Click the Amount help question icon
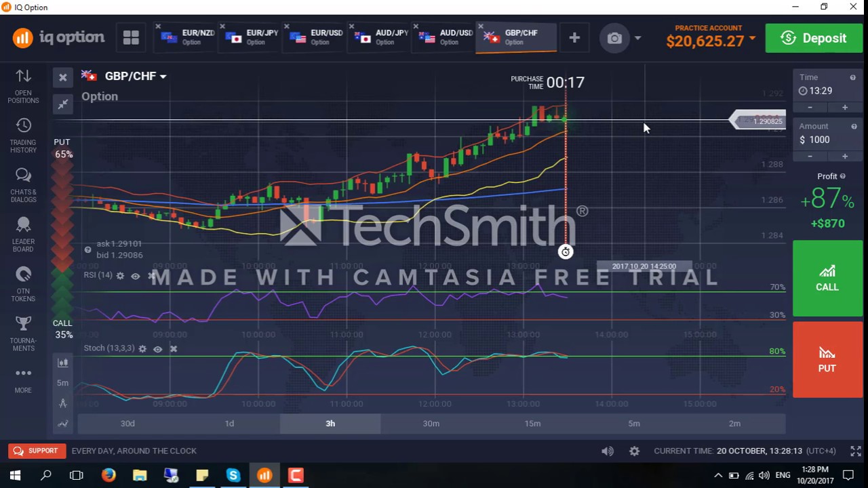 point(854,126)
